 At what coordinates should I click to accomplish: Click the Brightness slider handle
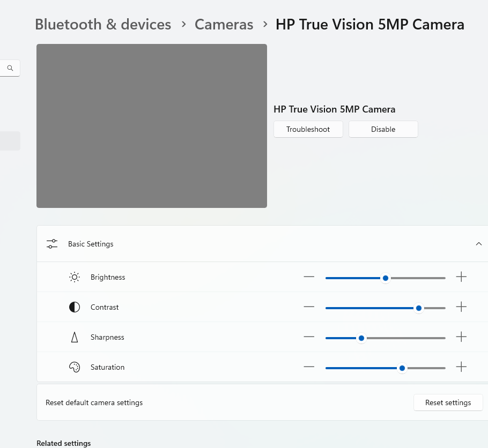click(x=385, y=278)
